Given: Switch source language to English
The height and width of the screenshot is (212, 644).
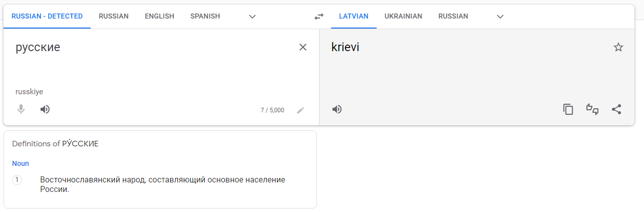Looking at the screenshot, I should click(x=159, y=16).
